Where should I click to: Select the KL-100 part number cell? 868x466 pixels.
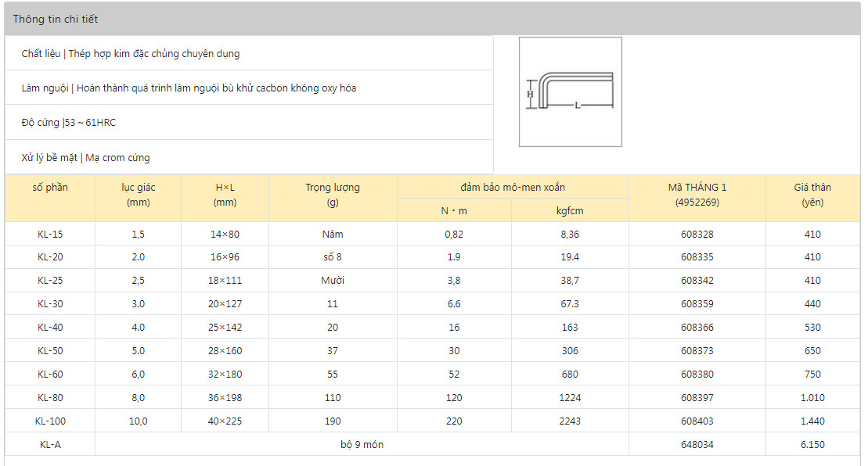[50, 421]
